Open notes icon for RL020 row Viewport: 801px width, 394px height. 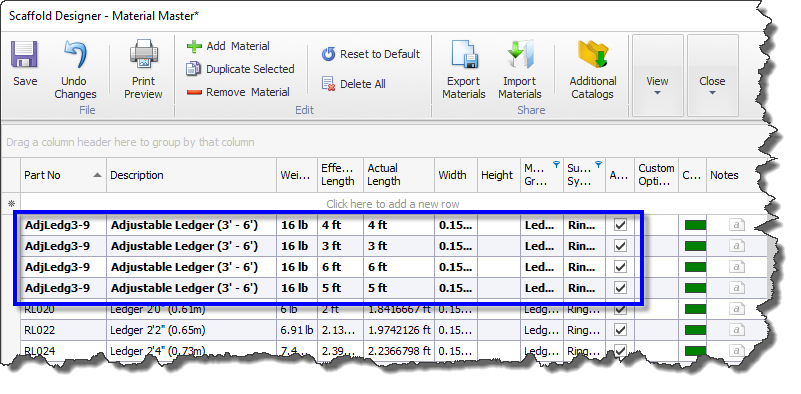click(736, 309)
